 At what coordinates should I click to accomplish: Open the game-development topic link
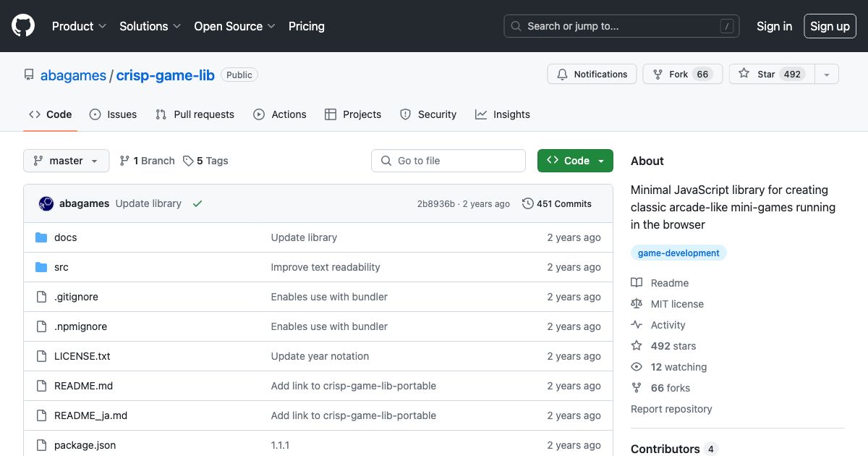pos(678,253)
